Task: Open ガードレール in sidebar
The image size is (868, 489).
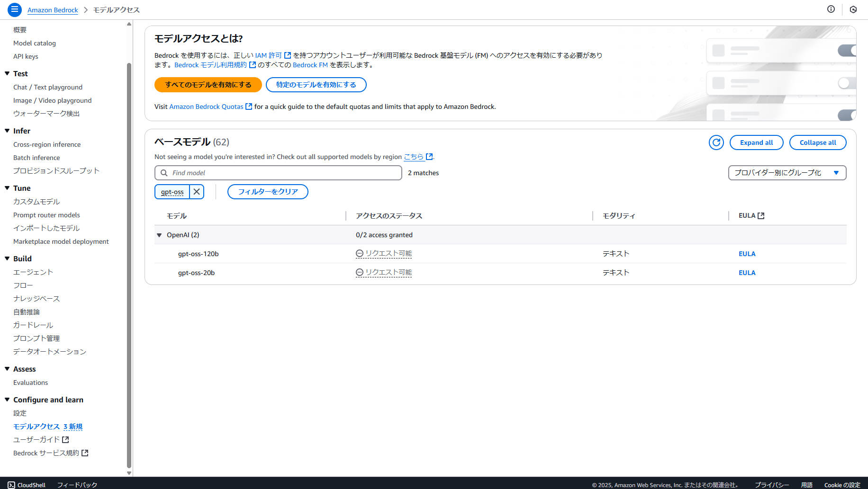Action: 33,325
